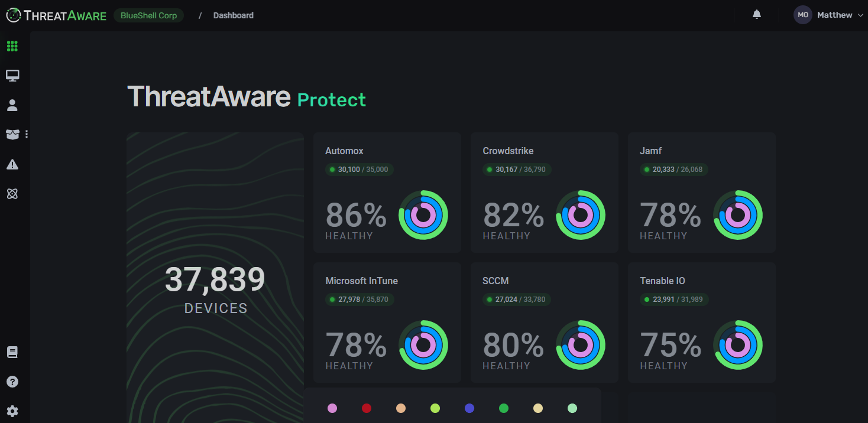This screenshot has width=868, height=423.
Task: Open the SCCM card title
Action: point(495,281)
